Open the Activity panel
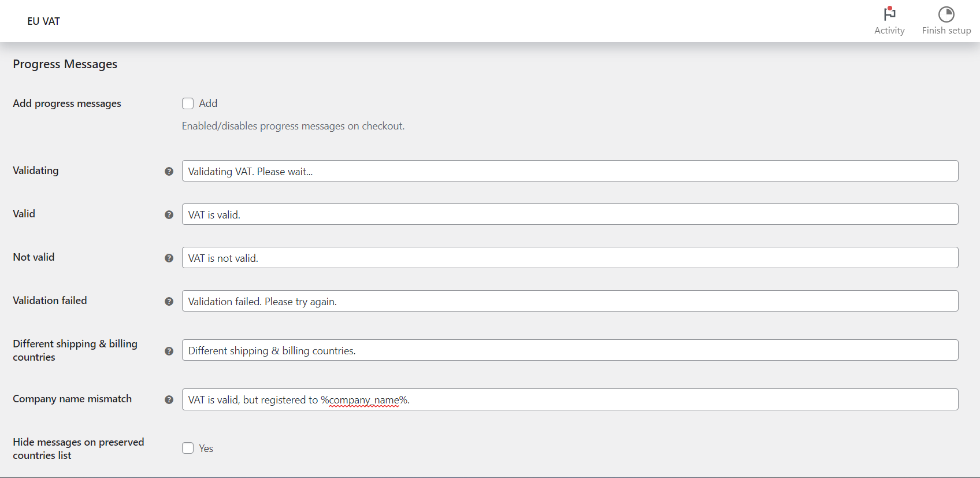Viewport: 980px width, 478px height. [889, 21]
